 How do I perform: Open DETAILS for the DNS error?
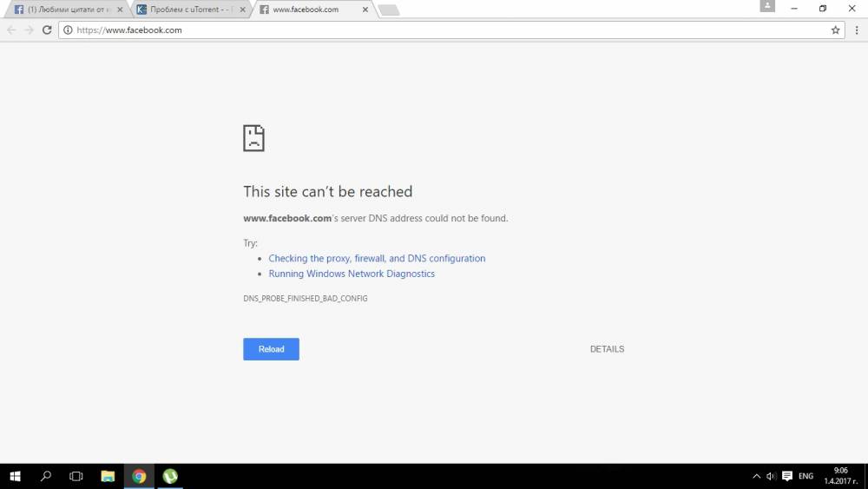click(607, 349)
